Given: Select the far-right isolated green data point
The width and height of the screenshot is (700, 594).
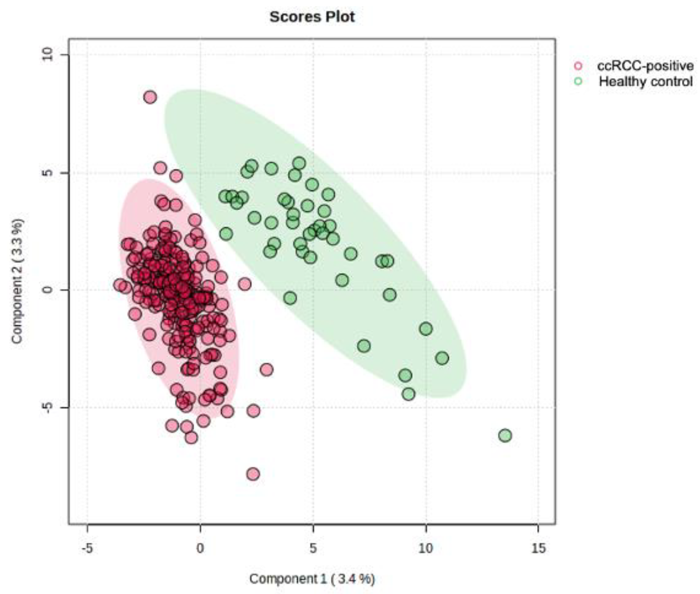Looking at the screenshot, I should click(505, 435).
